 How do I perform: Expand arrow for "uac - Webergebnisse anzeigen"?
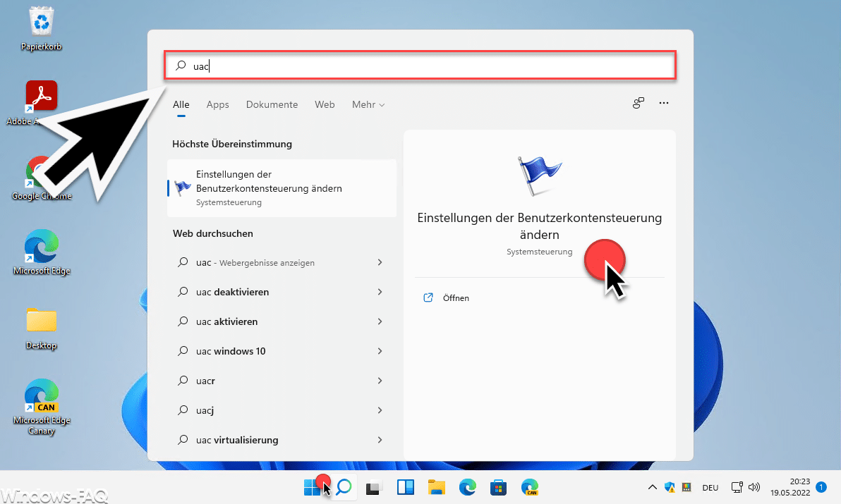(x=380, y=262)
